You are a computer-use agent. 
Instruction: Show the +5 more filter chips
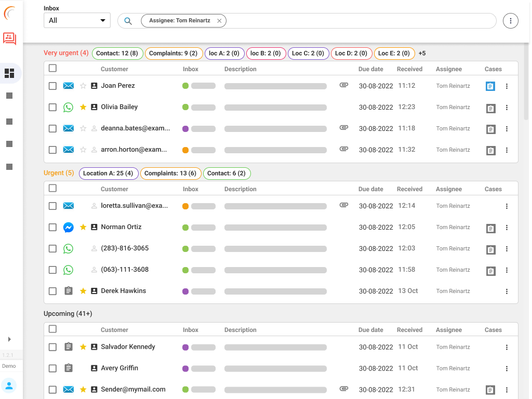[x=422, y=54]
